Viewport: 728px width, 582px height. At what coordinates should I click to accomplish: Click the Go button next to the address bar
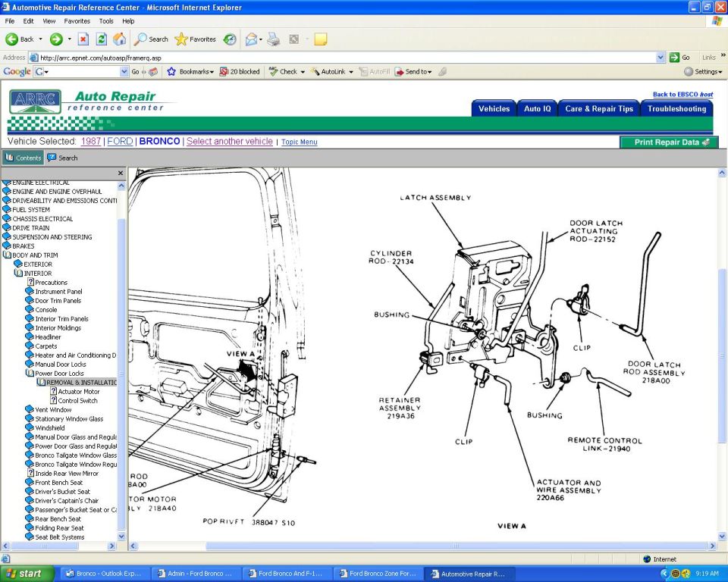click(679, 58)
